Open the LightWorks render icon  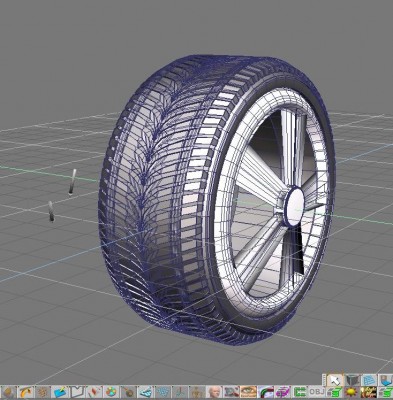[x=368, y=392]
